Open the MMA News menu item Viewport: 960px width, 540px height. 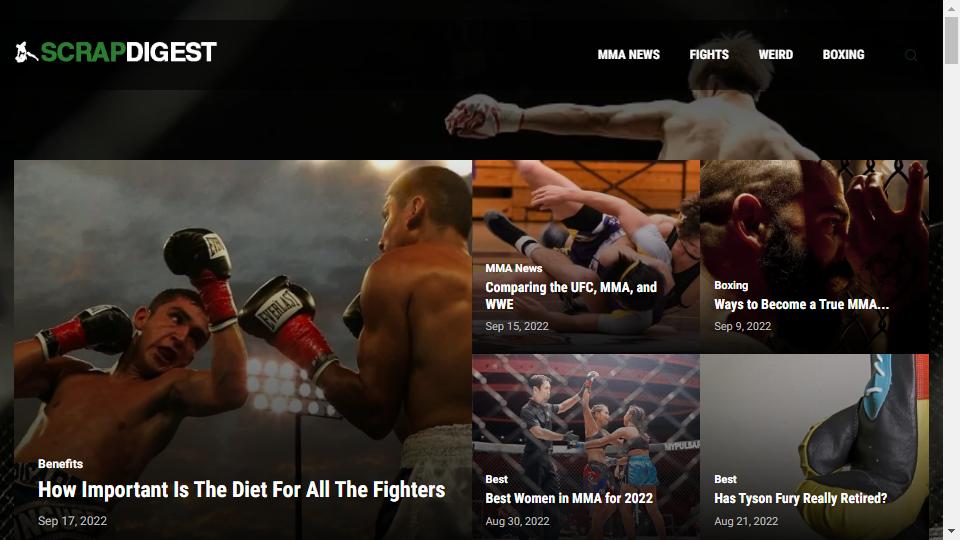point(629,54)
